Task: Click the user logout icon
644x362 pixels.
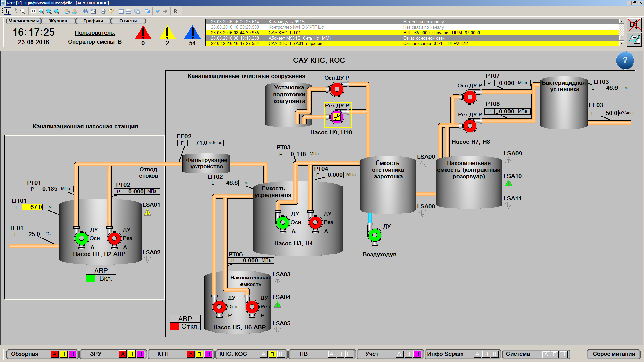Action: [75, 11]
